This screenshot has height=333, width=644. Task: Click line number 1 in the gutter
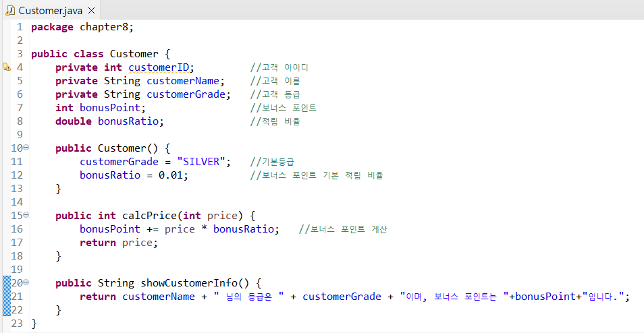(x=20, y=27)
